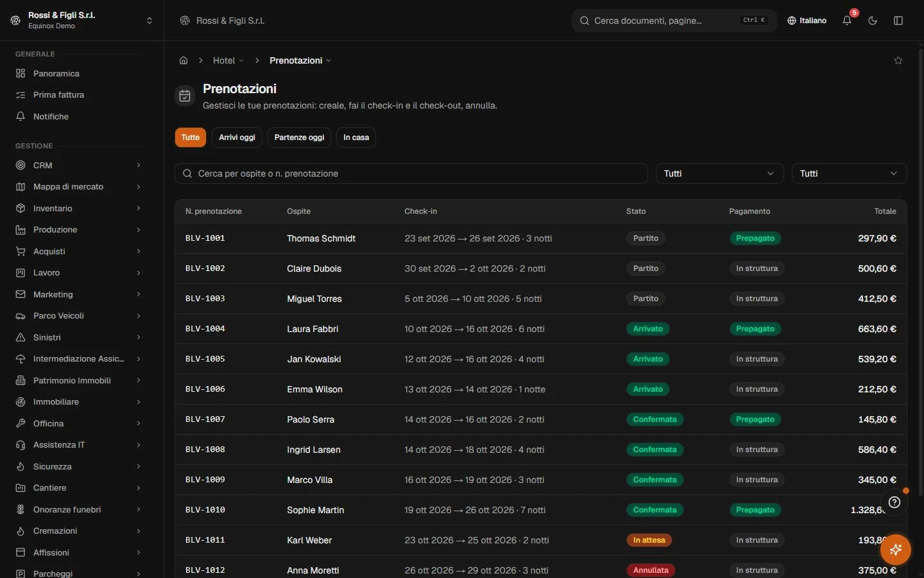Click the Officina wrench icon
The width and height of the screenshot is (924, 578).
tap(21, 423)
